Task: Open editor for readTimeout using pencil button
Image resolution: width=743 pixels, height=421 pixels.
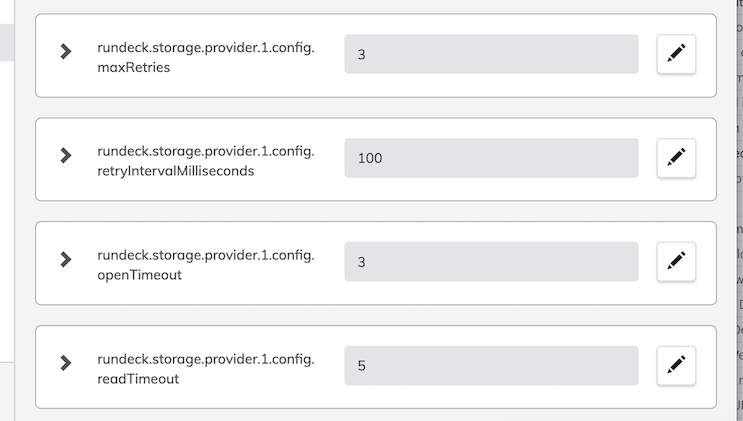Action: click(676, 365)
